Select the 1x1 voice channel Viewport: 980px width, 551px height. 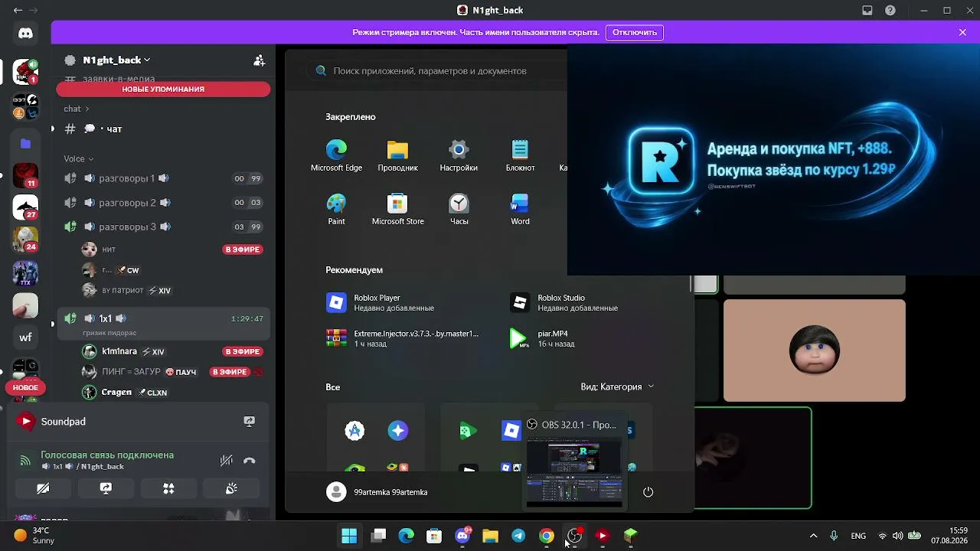coord(163,324)
